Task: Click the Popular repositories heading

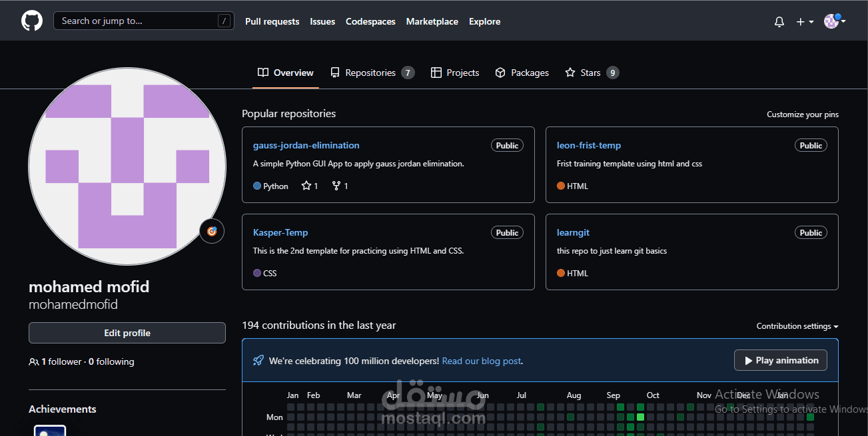Action: [x=289, y=114]
